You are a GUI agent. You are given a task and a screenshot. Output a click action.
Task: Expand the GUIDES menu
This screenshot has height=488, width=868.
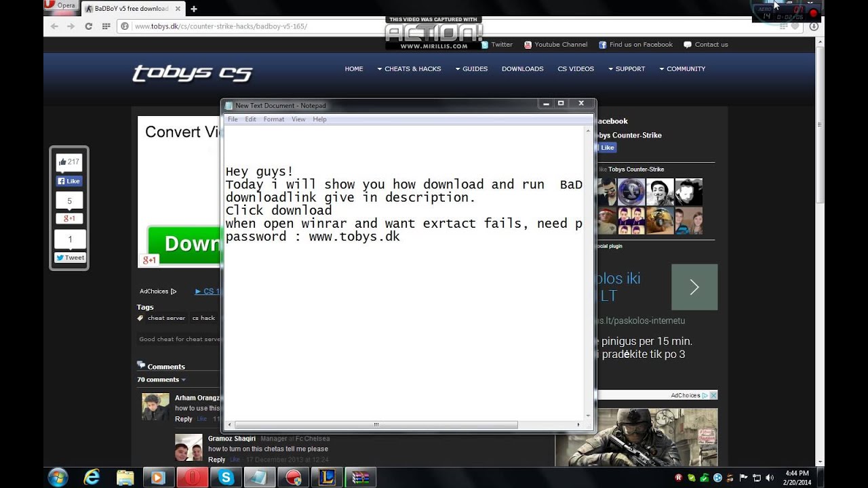[x=471, y=69]
